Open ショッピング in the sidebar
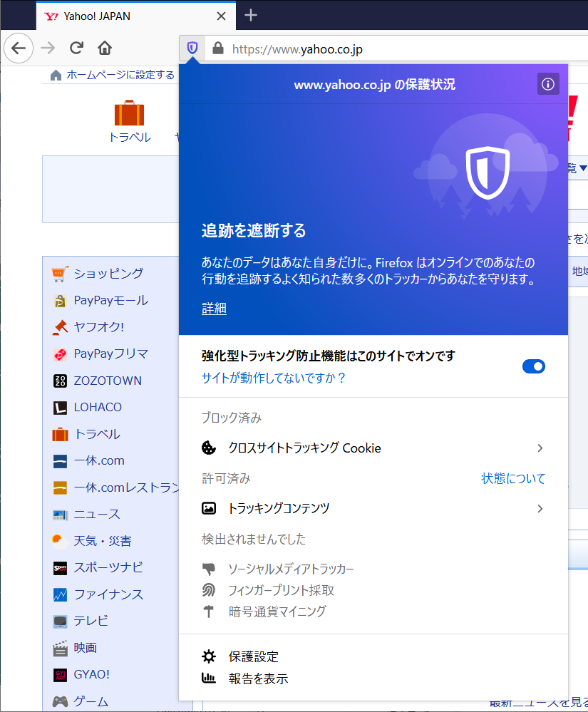This screenshot has height=712, width=588. (108, 274)
